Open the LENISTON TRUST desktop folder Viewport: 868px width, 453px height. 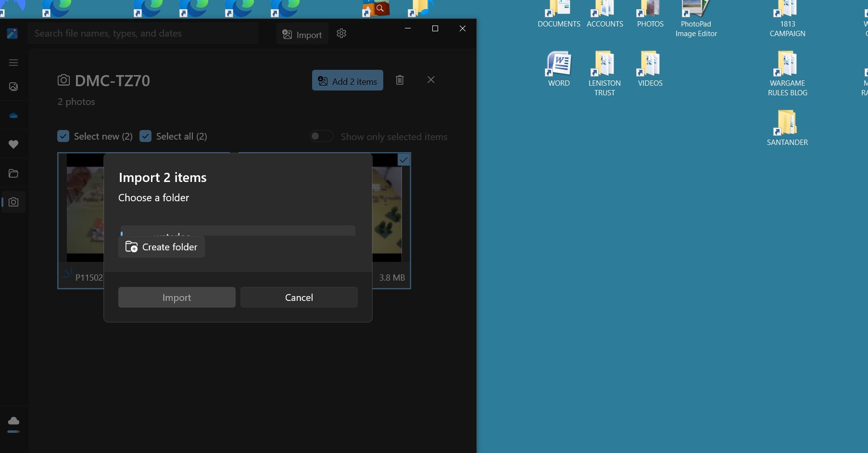(x=604, y=74)
